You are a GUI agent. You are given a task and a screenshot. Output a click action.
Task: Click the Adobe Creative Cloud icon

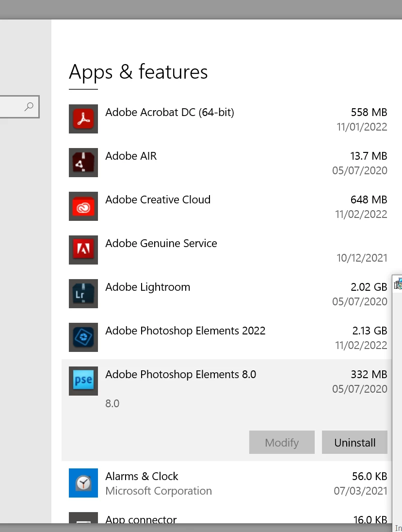click(83, 206)
